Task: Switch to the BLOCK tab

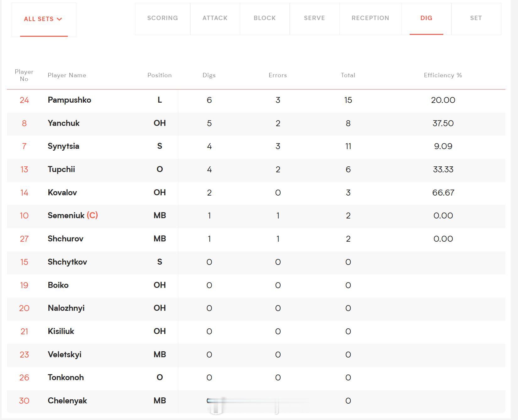Action: click(x=265, y=18)
